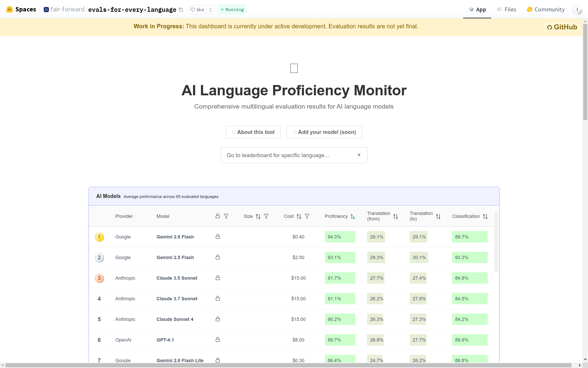Click the OpenAI provider cell
The height and width of the screenshot is (368, 588).
(123, 340)
